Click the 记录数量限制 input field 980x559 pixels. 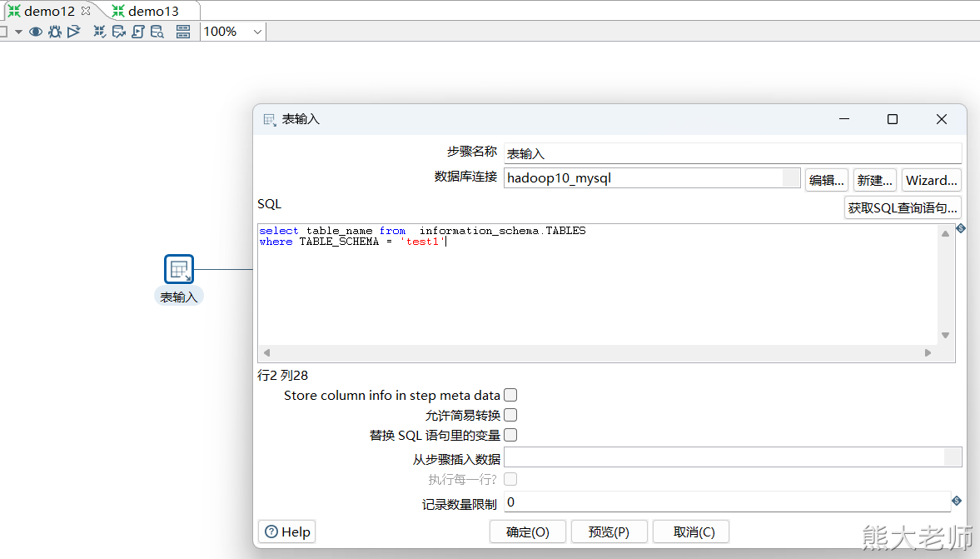click(728, 502)
